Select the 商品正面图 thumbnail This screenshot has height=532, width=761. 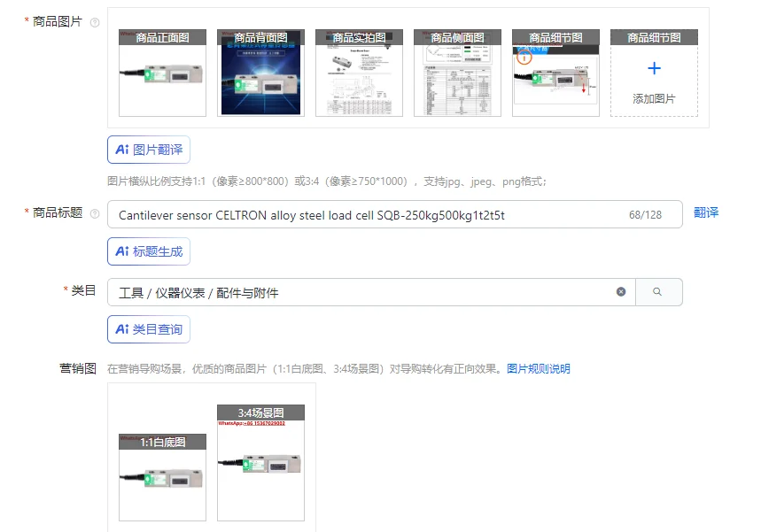[x=163, y=73]
